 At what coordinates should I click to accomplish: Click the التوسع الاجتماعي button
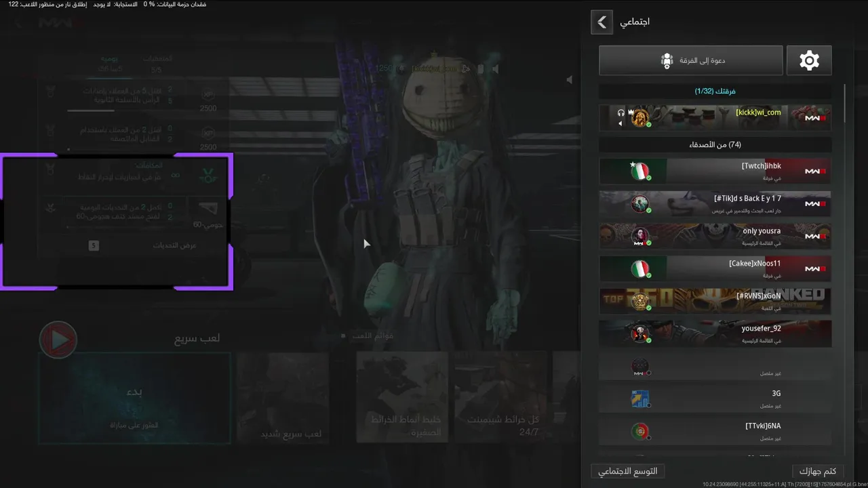click(x=628, y=471)
